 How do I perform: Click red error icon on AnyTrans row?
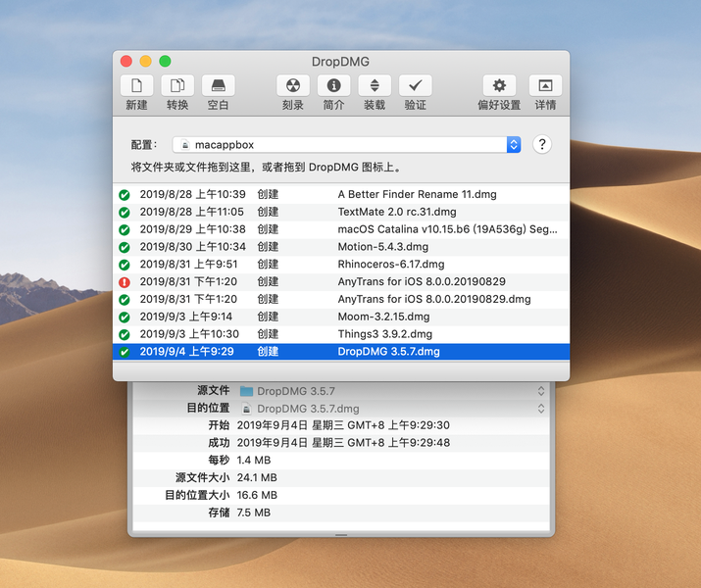pyautogui.click(x=125, y=282)
